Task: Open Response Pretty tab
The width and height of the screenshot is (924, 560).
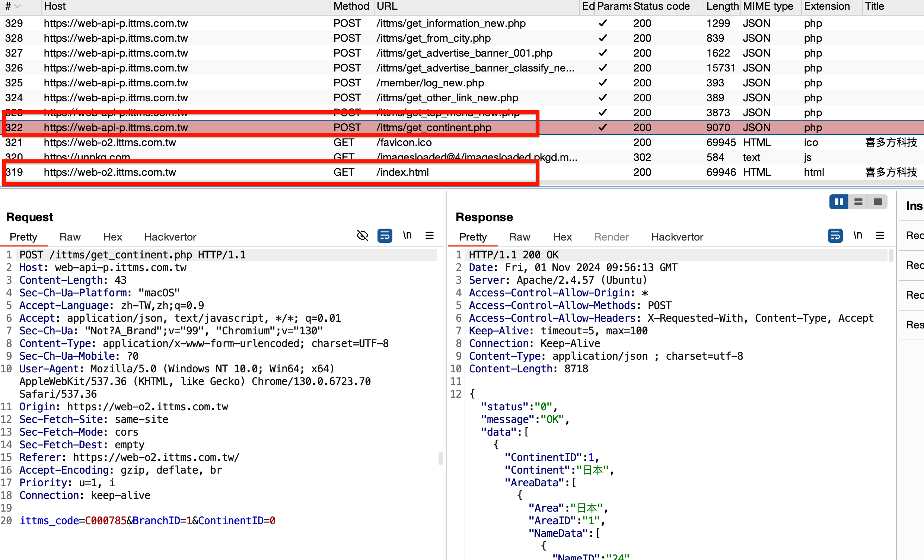Action: click(473, 237)
